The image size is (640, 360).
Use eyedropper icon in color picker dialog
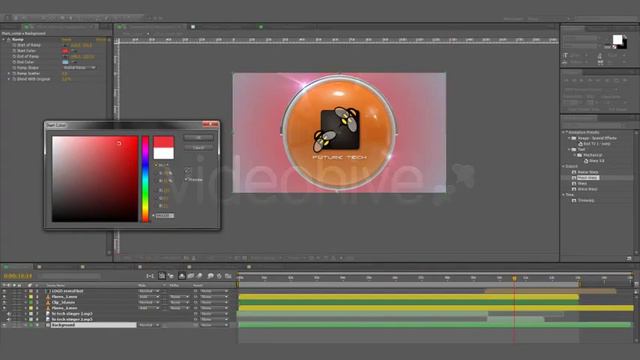coord(188,170)
